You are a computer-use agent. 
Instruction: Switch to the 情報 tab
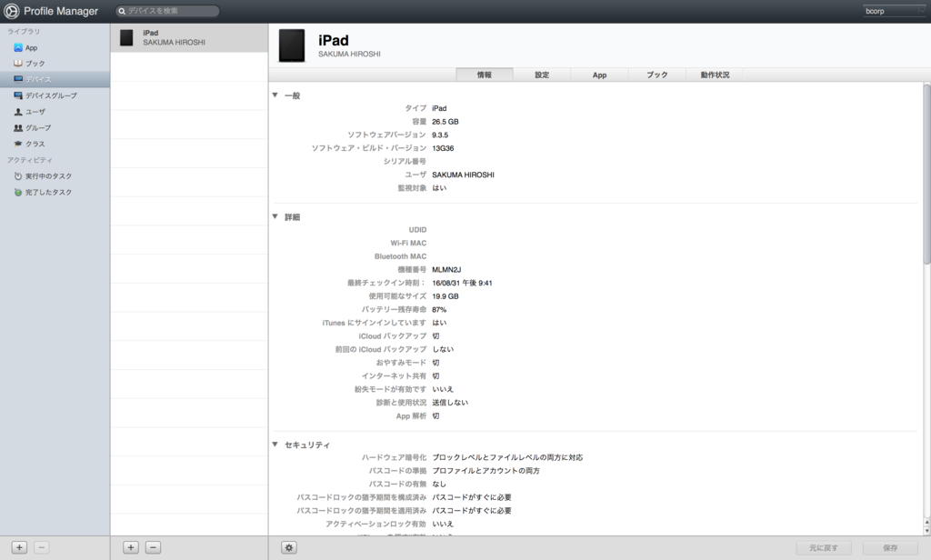(485, 75)
